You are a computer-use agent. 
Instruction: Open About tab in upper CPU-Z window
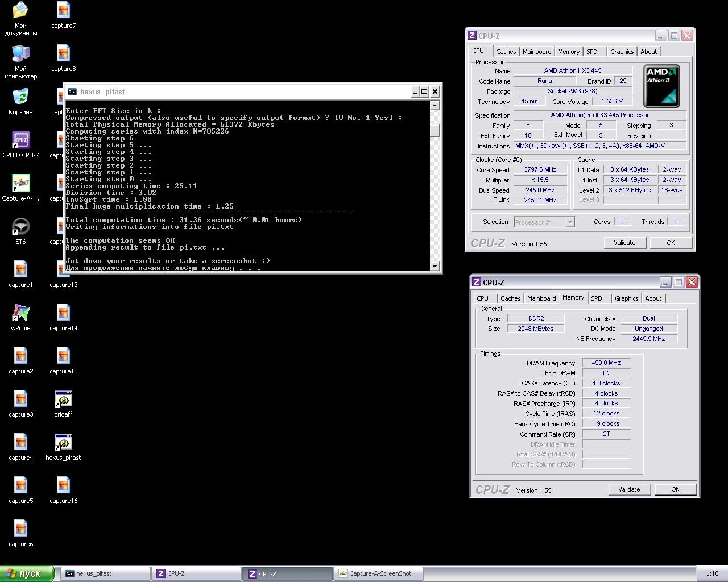tap(648, 52)
